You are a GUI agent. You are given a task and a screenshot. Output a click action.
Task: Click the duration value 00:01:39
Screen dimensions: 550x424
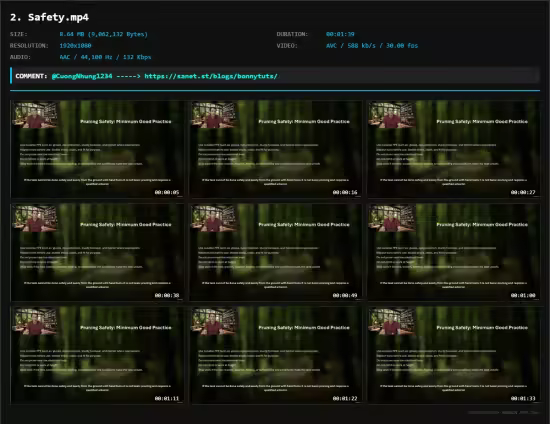pos(340,34)
